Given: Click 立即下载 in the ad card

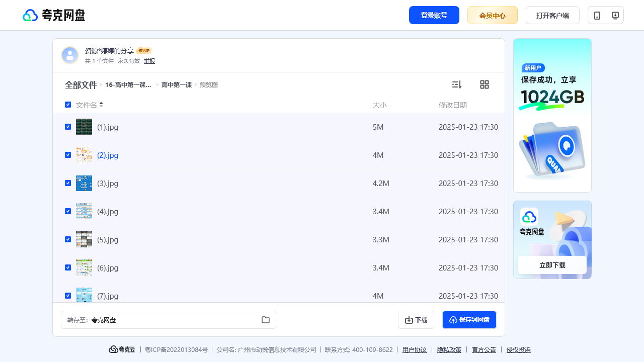Looking at the screenshot, I should point(552,265).
